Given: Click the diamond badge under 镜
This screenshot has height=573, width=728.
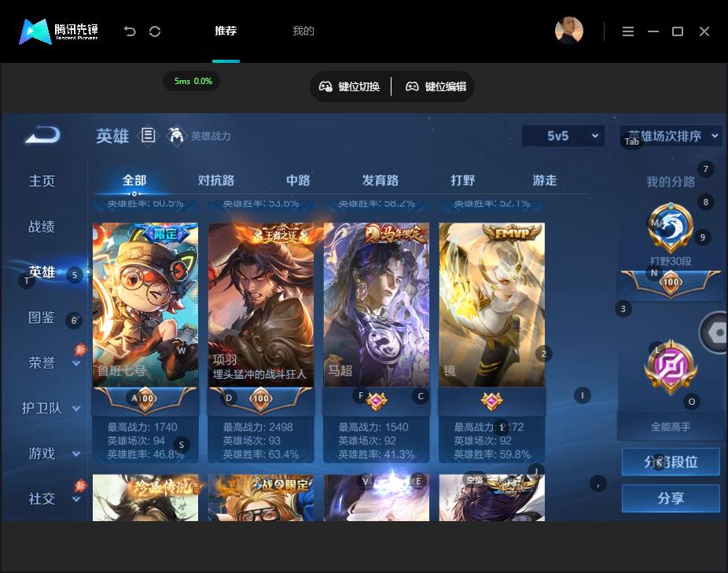Looking at the screenshot, I should tap(491, 401).
